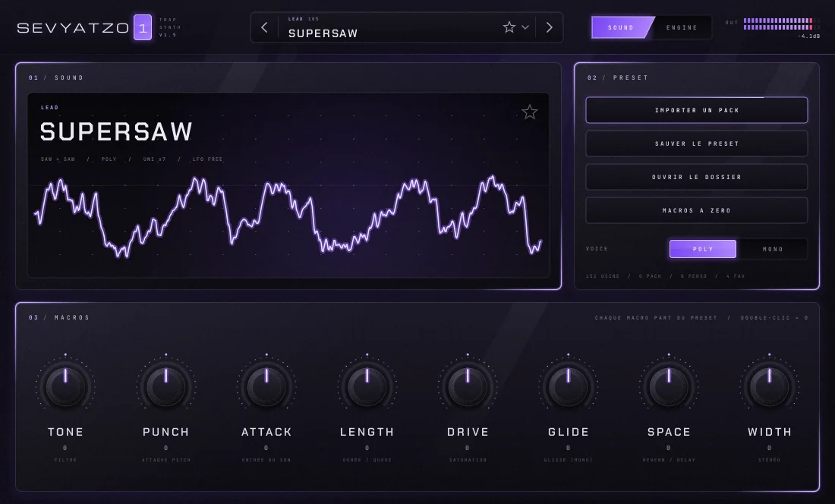The width and height of the screenshot is (835, 504).
Task: Click the star in the SUPERSAW display
Action: coord(529,112)
